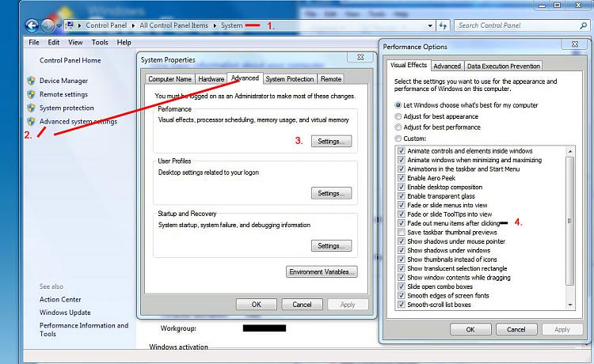Click the visual effects list scroll down arrow
Image resolution: width=594 pixels, height=364 pixels.
tap(570, 305)
